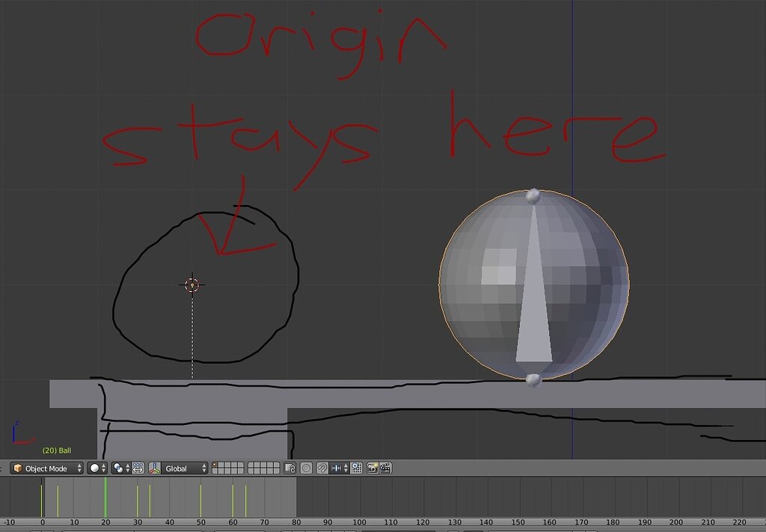Click frame number 100 on timeline ruler
The height and width of the screenshot is (532, 766).
point(359,522)
